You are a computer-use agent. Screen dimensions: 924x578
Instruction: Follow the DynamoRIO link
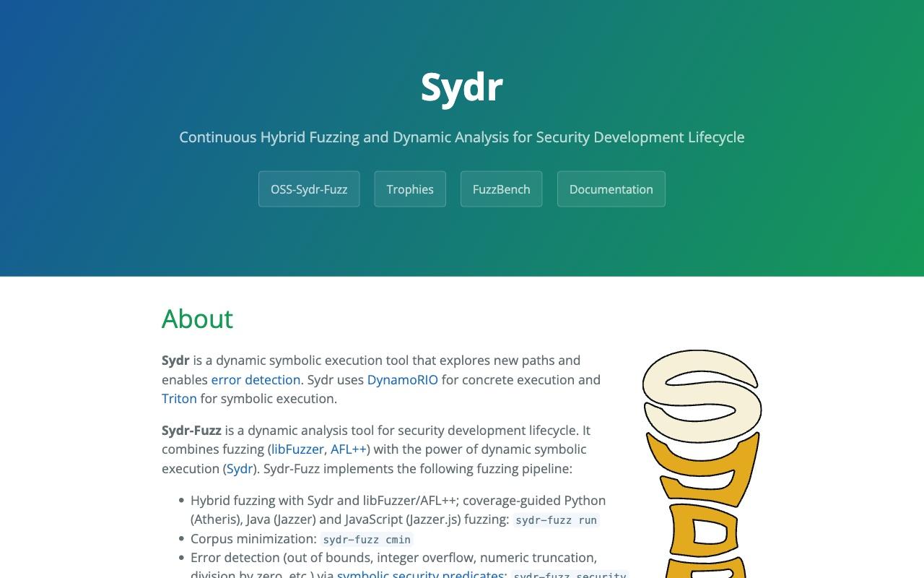click(x=403, y=379)
